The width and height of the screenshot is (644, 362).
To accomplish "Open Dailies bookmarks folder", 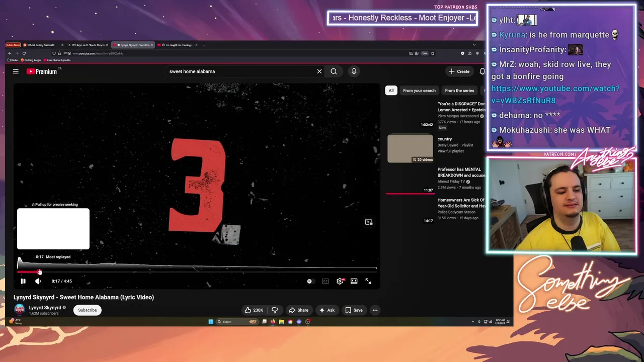I will coord(13,60).
